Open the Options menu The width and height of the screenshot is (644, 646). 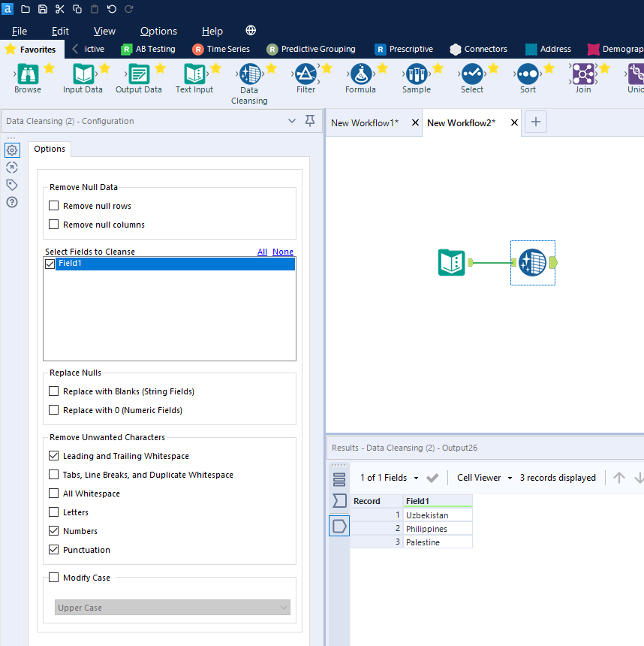[x=158, y=31]
